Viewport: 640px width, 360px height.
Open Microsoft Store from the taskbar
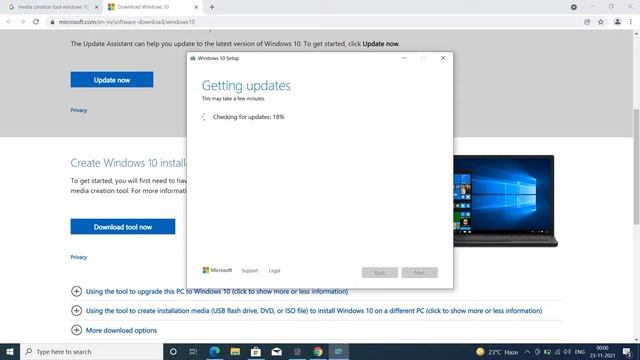pos(256,351)
